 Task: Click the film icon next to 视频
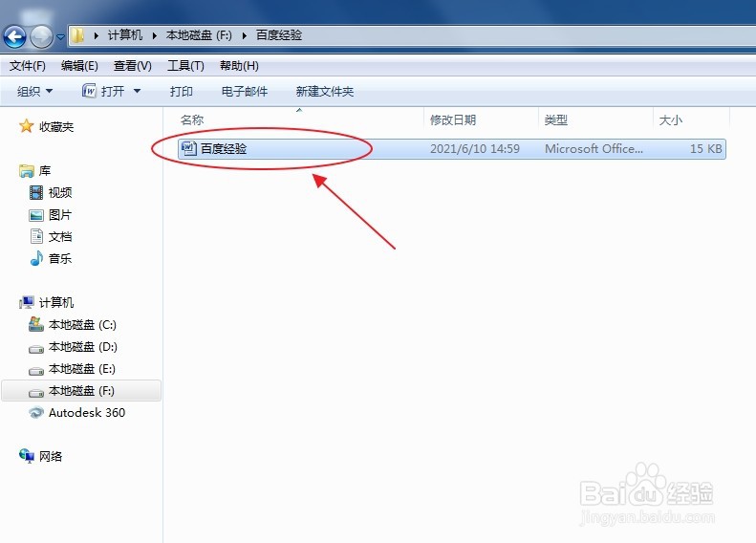pos(36,193)
